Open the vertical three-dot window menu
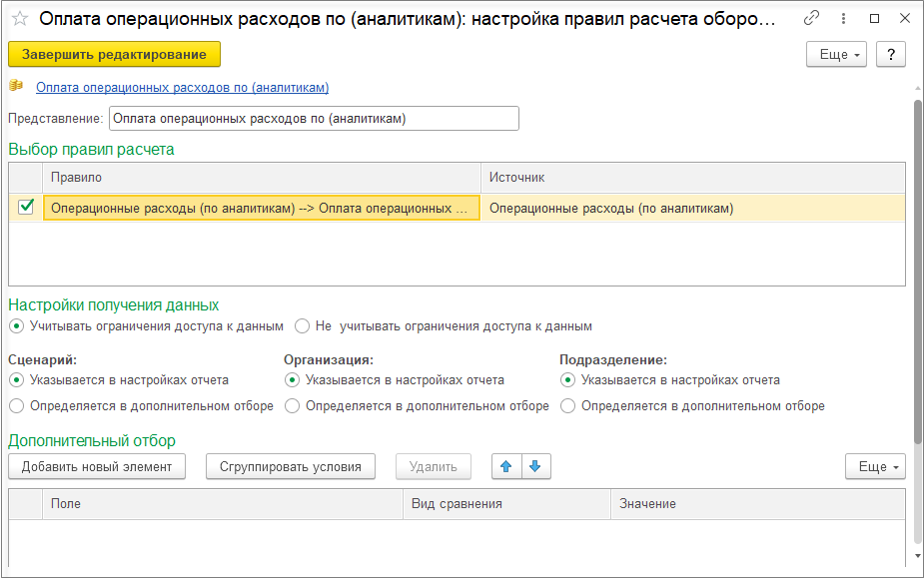This screenshot has width=924, height=578. [842, 19]
